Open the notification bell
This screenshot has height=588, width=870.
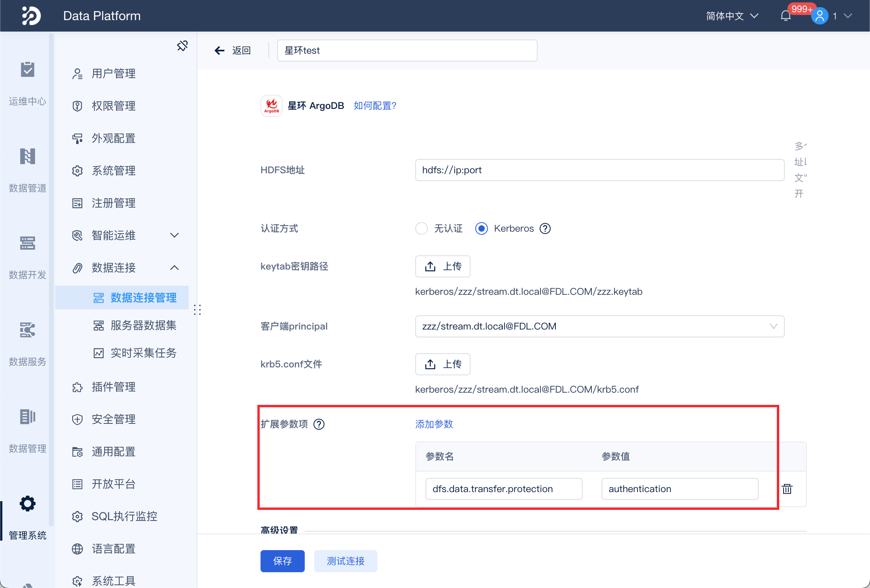pyautogui.click(x=786, y=16)
